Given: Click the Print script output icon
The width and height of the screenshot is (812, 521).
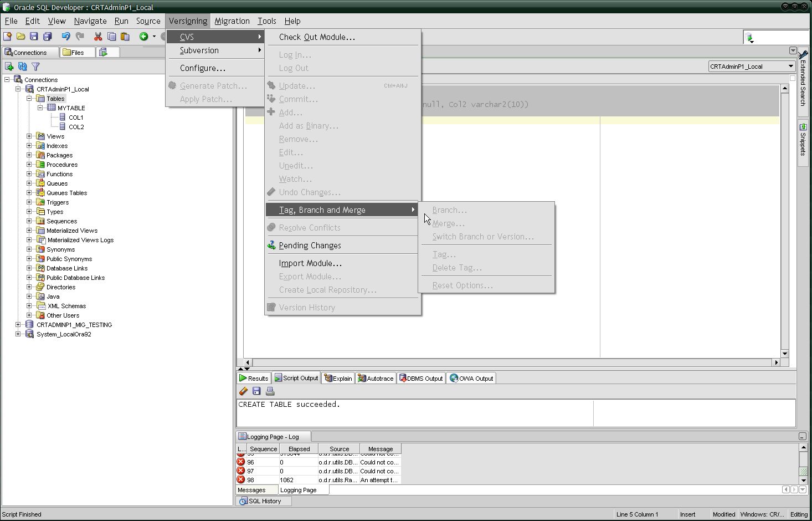Looking at the screenshot, I should [x=270, y=391].
